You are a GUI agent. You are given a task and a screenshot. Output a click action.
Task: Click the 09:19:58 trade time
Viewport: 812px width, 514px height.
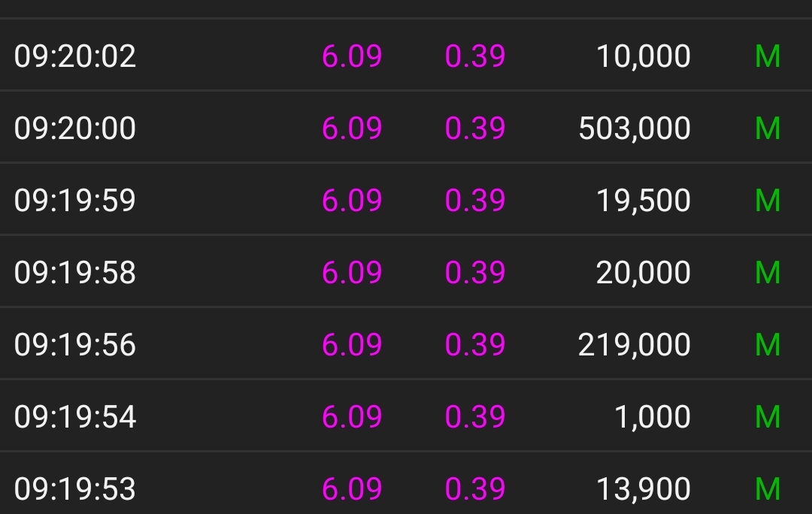point(75,272)
